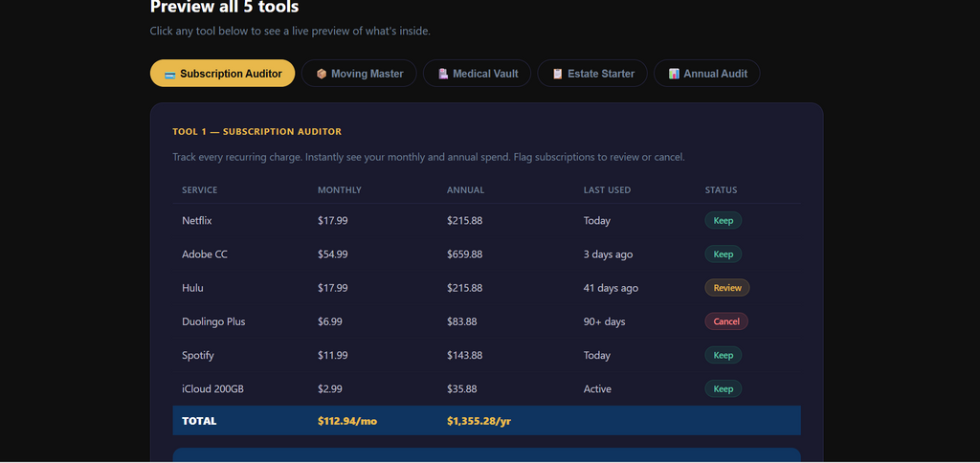This screenshot has width=980, height=463.
Task: Click the box icon on Moving Master
Action: 322,74
